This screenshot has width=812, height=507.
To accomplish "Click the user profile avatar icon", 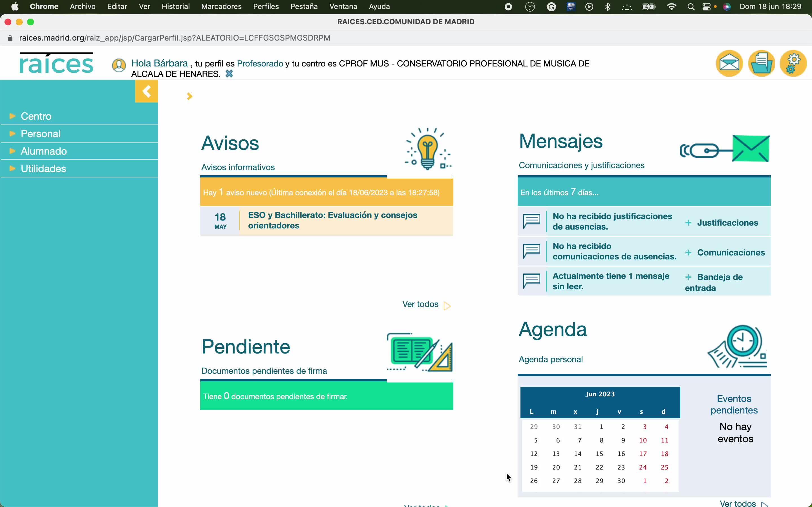I will 119,65.
